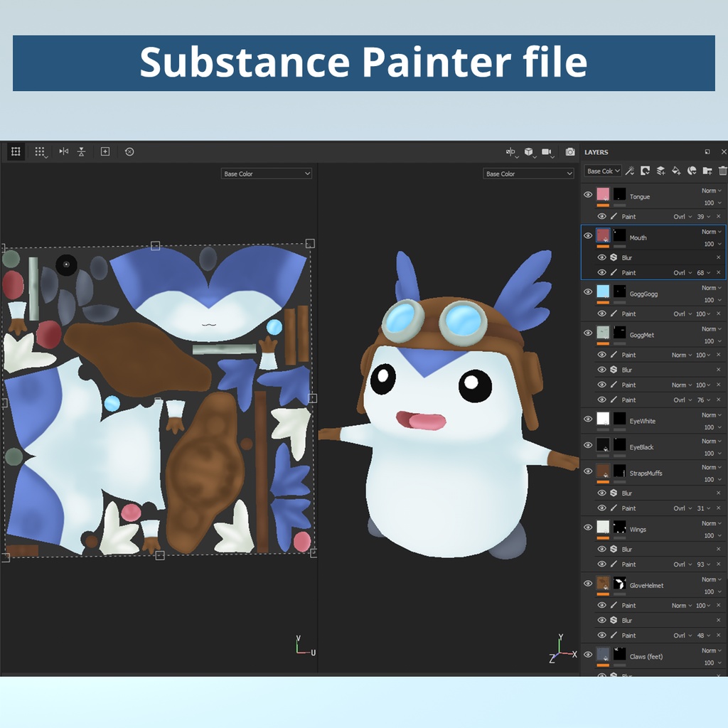Hide the EyeBlack layer
This screenshot has width=728, height=728.
pos(588,445)
